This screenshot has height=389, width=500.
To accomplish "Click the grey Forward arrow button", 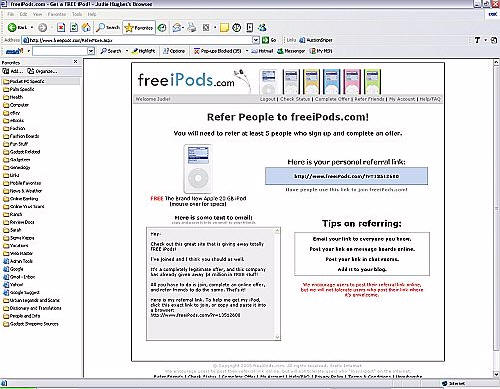I will pyautogui.click(x=42, y=28).
